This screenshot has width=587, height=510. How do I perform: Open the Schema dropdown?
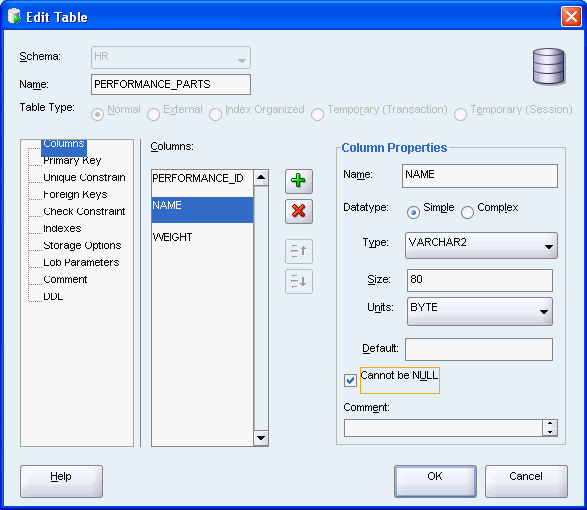coord(171,57)
